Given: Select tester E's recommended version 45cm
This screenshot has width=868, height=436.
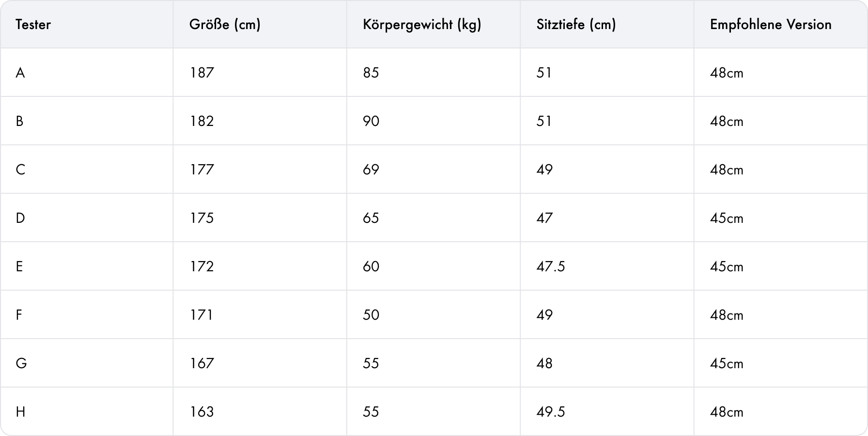Looking at the screenshot, I should [x=727, y=266].
